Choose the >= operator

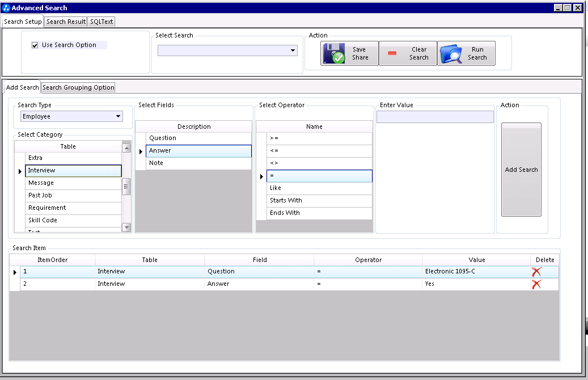click(x=319, y=138)
